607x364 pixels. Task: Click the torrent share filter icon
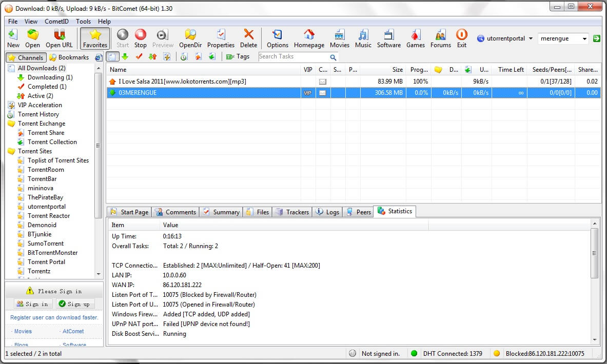click(x=198, y=57)
